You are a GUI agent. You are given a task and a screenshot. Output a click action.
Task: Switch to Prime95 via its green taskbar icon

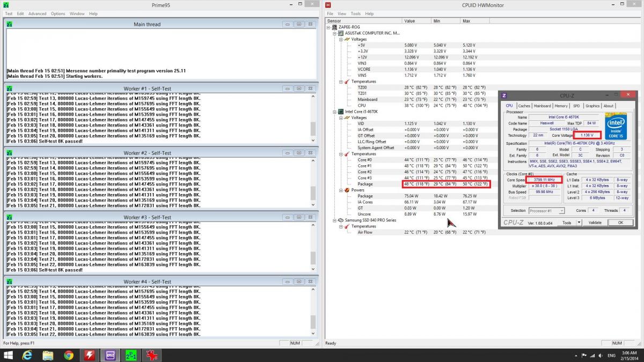coord(130,355)
